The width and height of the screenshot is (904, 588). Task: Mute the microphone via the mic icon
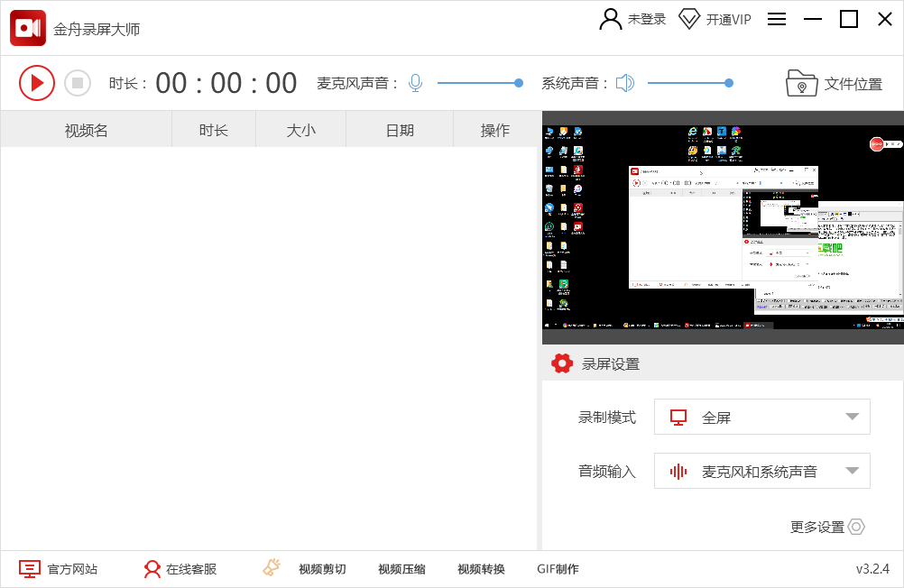(x=416, y=83)
